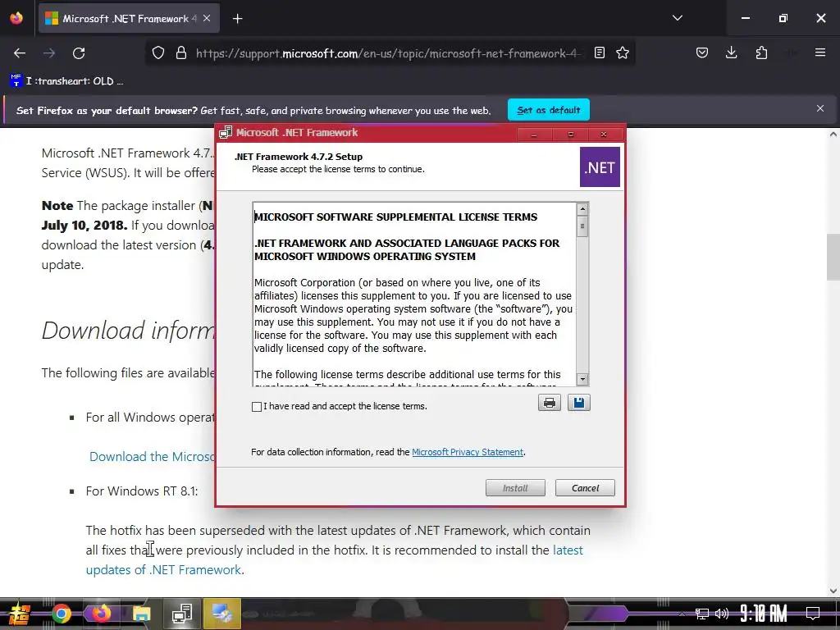Expand the list all tabs dropdown
The image size is (840, 630).
click(x=677, y=18)
